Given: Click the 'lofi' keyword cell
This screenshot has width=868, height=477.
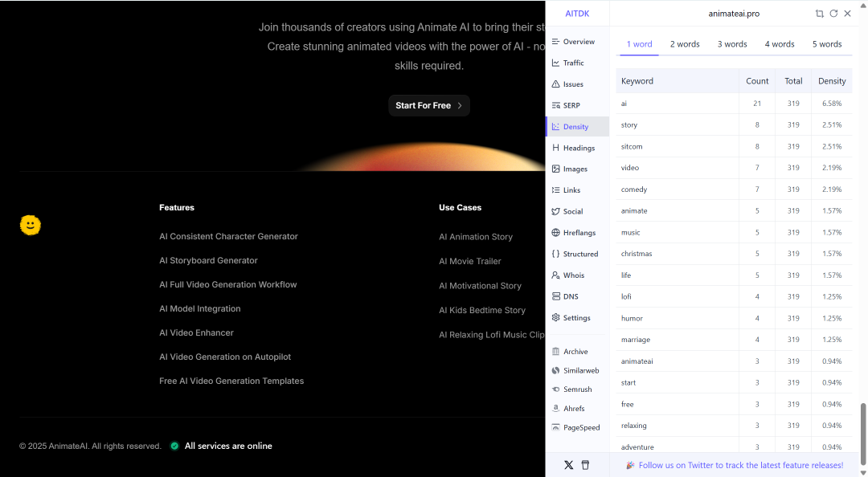Looking at the screenshot, I should tap(677, 296).
